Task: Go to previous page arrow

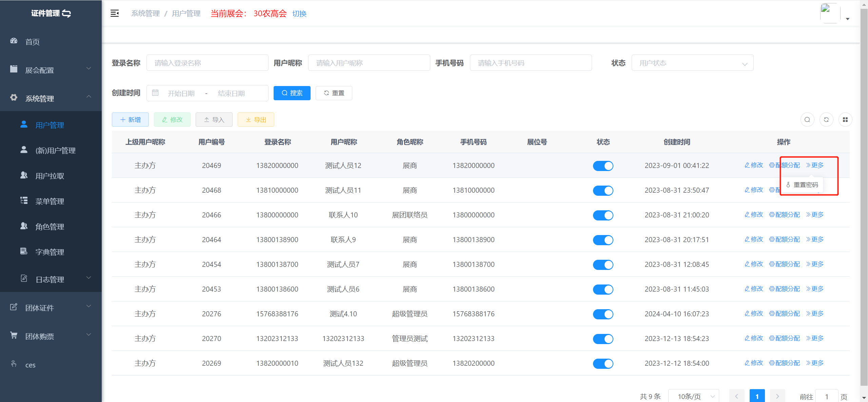Action: (x=736, y=396)
